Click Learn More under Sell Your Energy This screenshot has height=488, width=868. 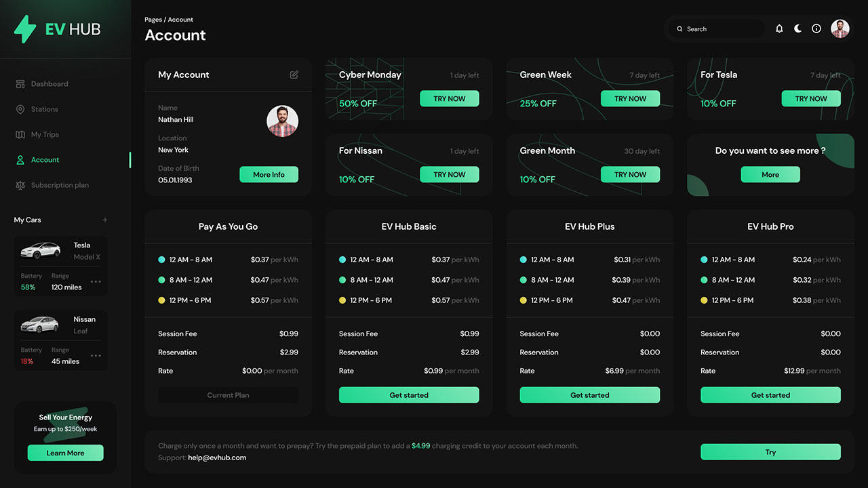pyautogui.click(x=65, y=453)
